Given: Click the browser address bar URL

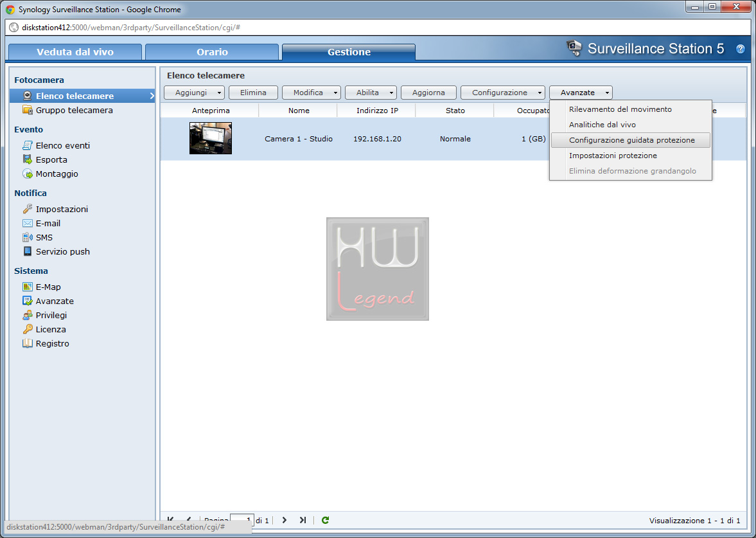Looking at the screenshot, I should 131,28.
